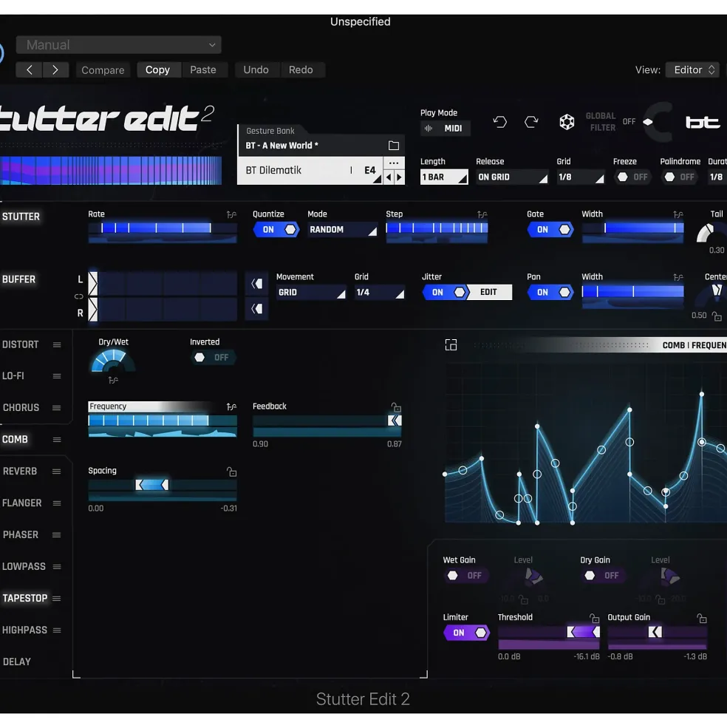Open the Buffer Grid 1/4 dropdown

[379, 293]
